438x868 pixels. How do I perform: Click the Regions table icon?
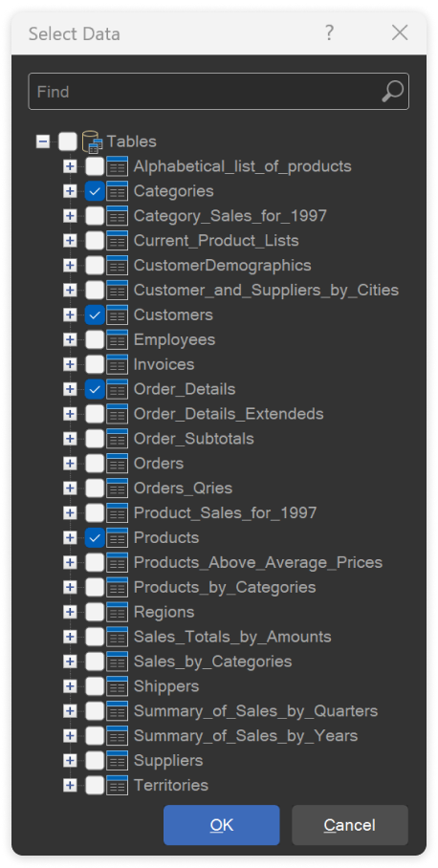[117, 612]
